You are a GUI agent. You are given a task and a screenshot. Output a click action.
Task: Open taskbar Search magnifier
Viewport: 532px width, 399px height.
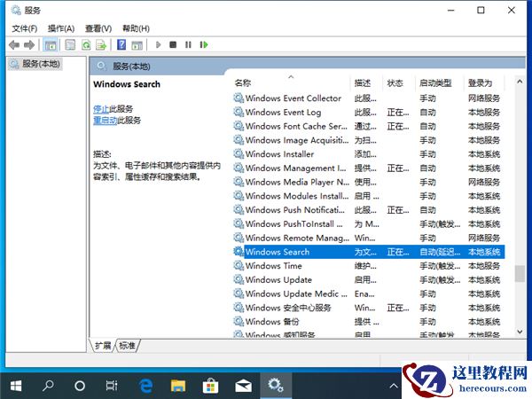pos(48,386)
